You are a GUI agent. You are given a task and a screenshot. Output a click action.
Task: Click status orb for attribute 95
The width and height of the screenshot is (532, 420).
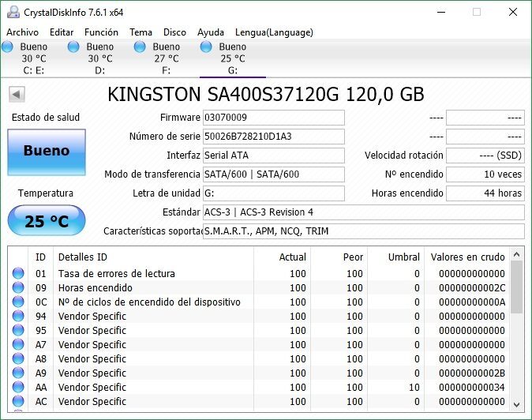[x=18, y=330]
